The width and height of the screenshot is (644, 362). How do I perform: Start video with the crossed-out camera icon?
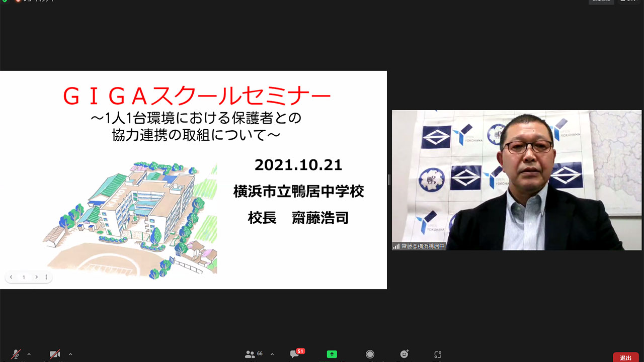[x=55, y=354]
